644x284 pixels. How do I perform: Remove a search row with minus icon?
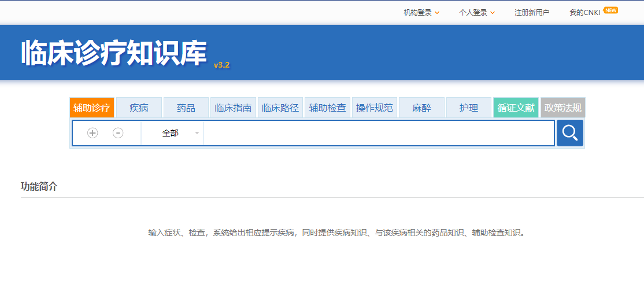point(118,133)
